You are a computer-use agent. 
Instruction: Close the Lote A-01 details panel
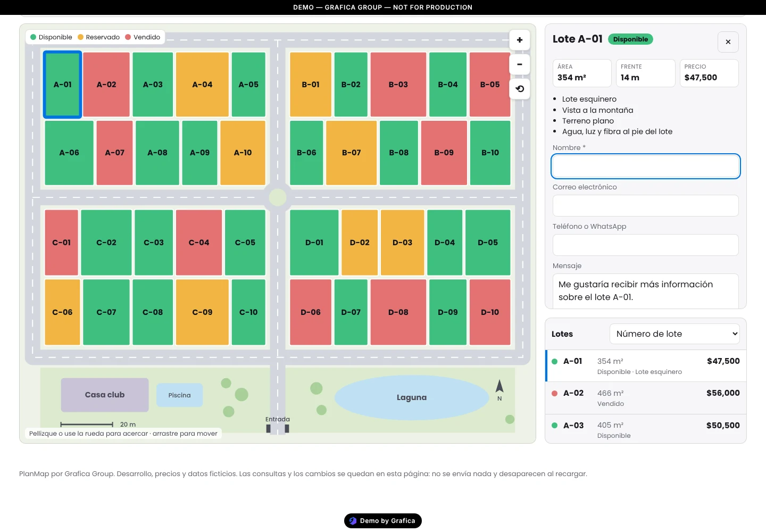tap(728, 42)
